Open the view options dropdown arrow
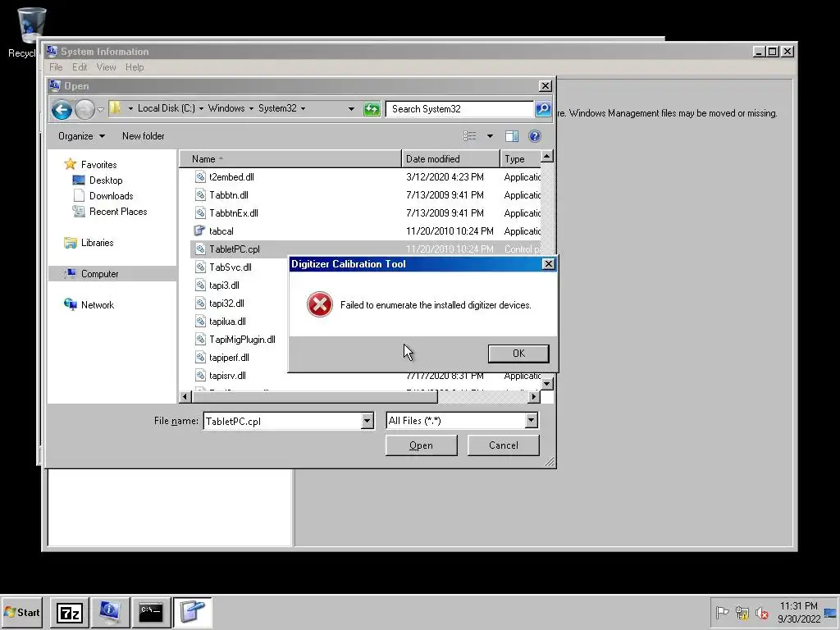Screen dimensions: 840x630 pyautogui.click(x=490, y=136)
